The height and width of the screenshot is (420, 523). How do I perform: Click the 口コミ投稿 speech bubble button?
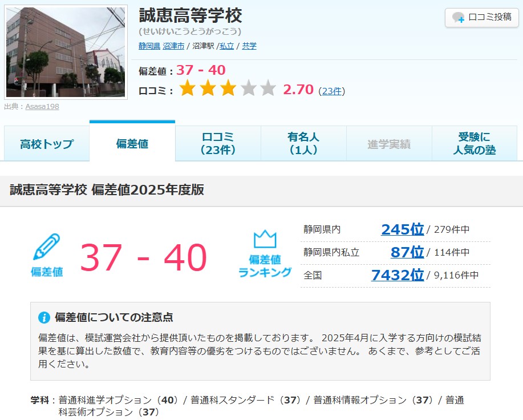(481, 17)
